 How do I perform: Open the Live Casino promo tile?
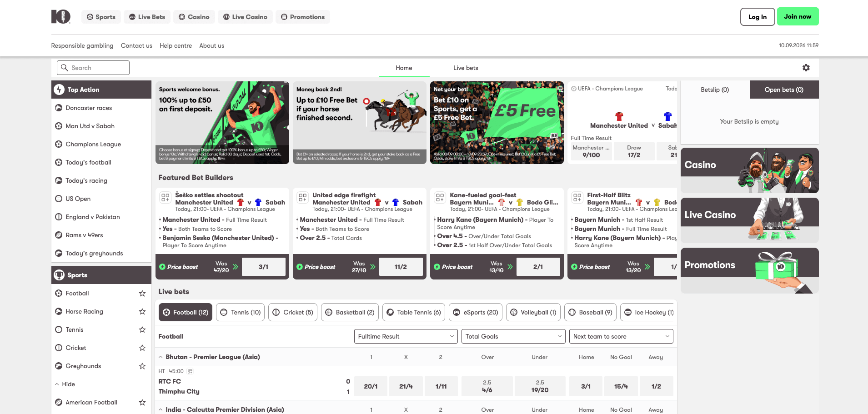coord(750,220)
